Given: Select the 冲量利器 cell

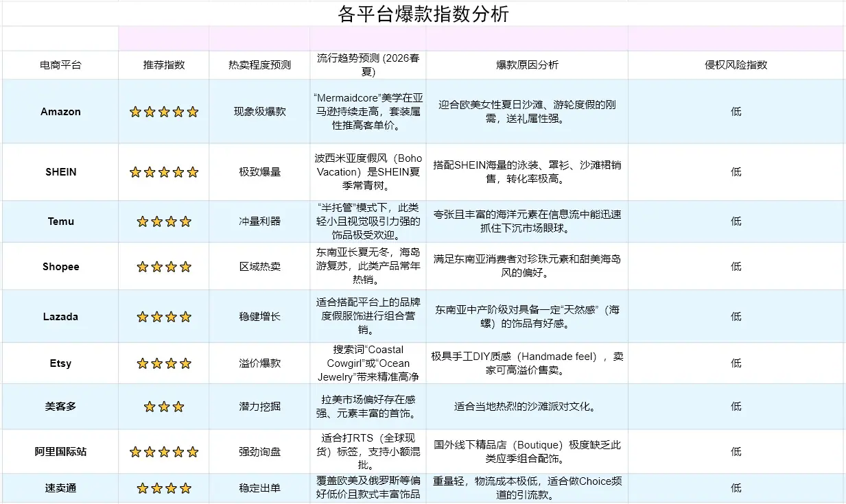Looking at the screenshot, I should [x=259, y=221].
